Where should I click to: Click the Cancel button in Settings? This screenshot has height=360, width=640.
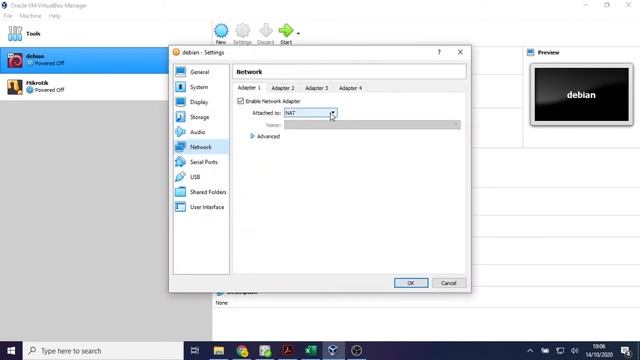449,283
